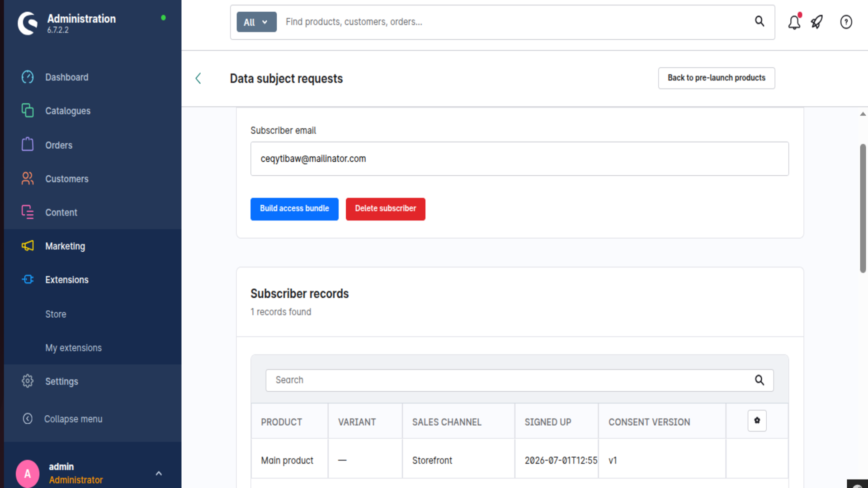The width and height of the screenshot is (868, 488).
Task: Open the Extensions menu label
Action: (x=67, y=280)
